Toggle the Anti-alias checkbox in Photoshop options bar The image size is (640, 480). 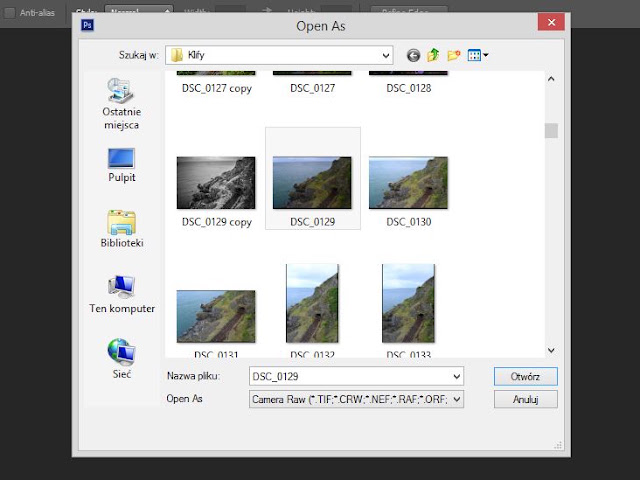(9, 13)
